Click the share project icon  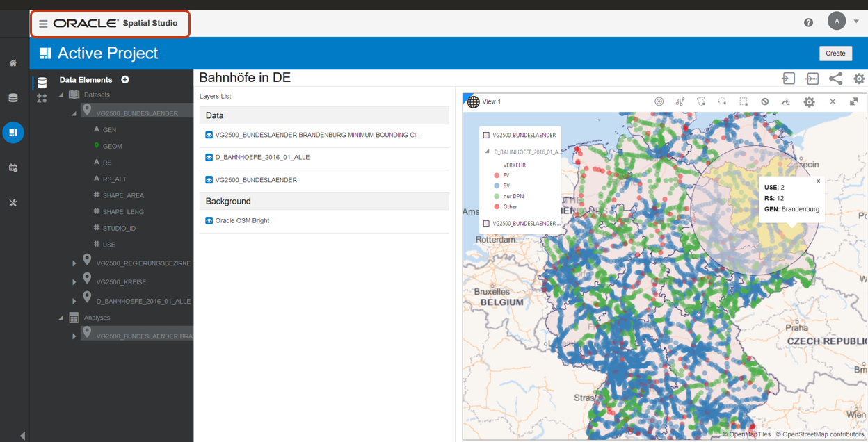click(835, 79)
